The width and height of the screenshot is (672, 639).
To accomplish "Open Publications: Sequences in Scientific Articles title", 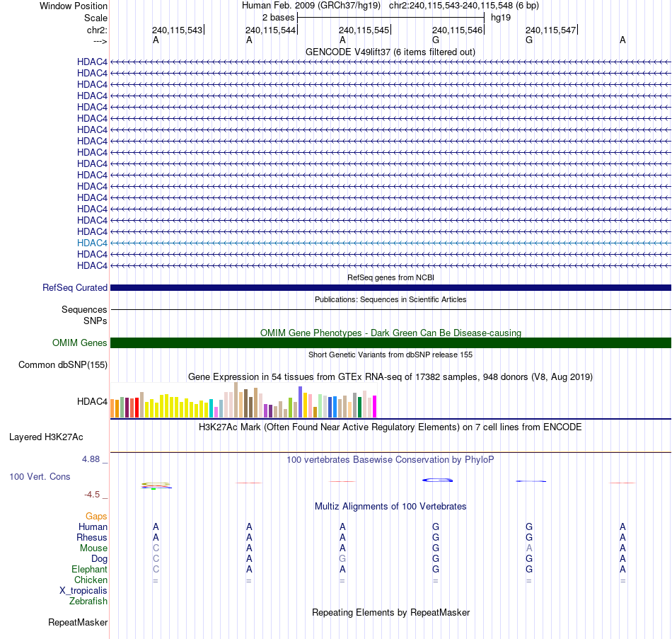I will (390, 299).
